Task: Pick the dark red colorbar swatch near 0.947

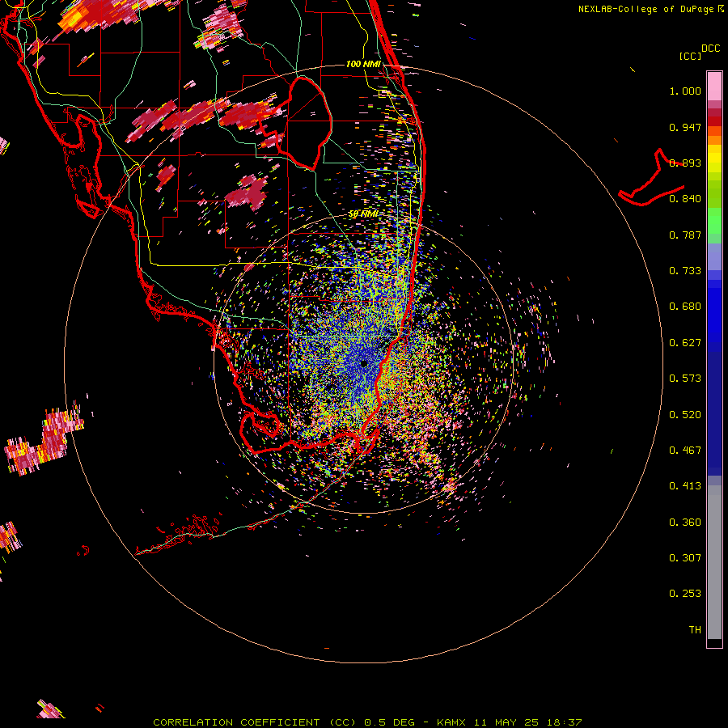Action: [714, 121]
